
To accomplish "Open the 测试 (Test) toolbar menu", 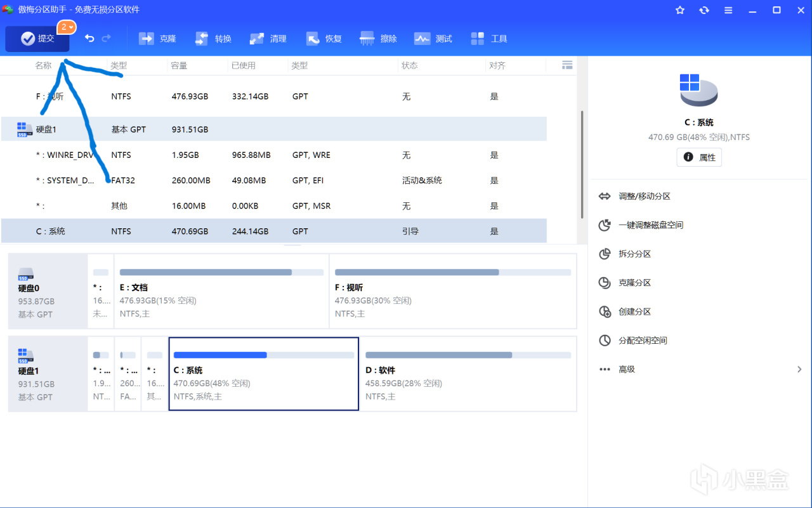I will (433, 39).
